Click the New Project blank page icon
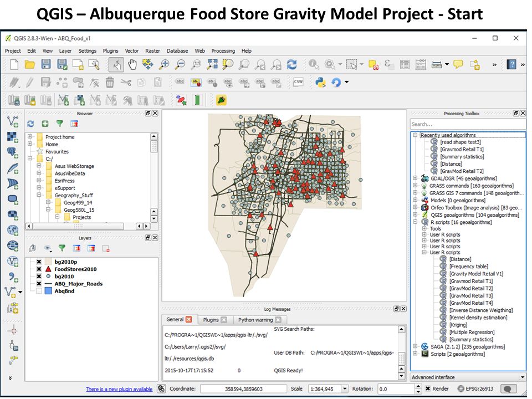 [14, 64]
